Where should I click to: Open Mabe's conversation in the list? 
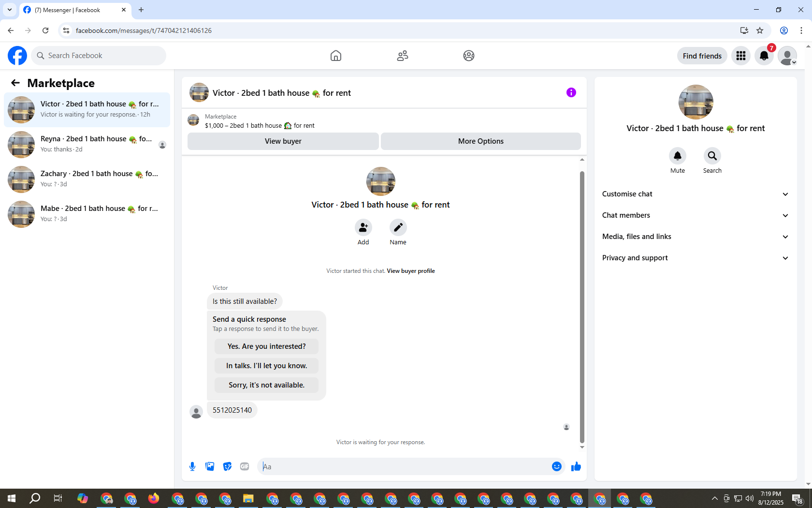tap(87, 214)
